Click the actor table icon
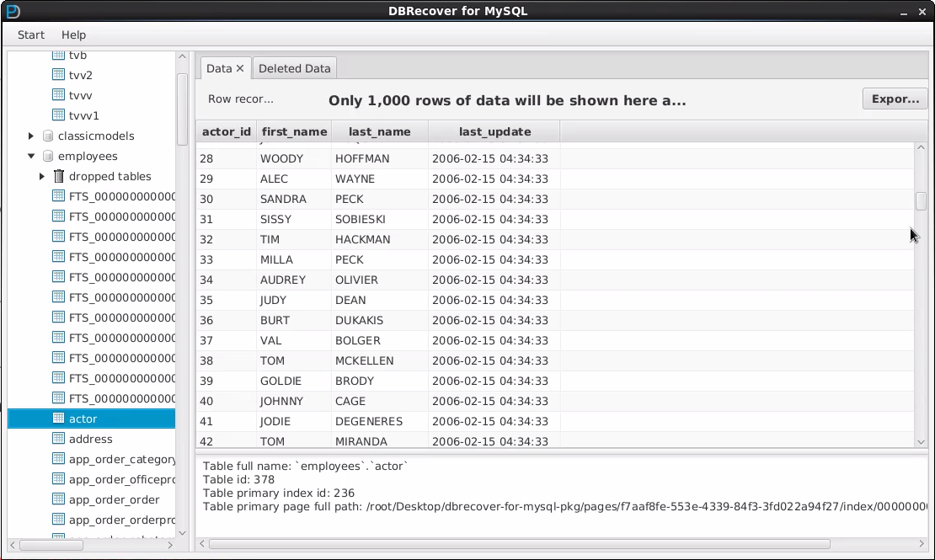Viewport: 935px width, 560px height. [x=58, y=419]
